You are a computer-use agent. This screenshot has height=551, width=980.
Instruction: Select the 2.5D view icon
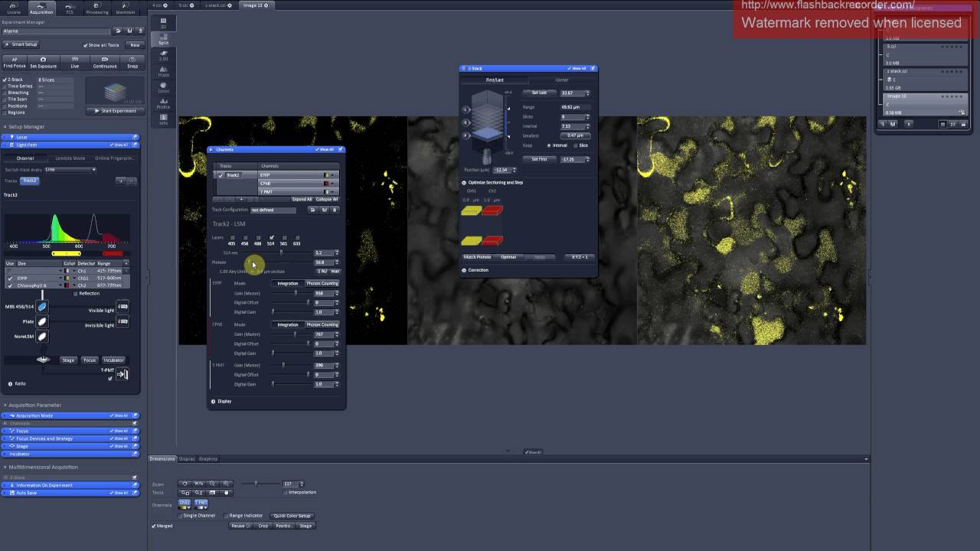[x=163, y=54]
